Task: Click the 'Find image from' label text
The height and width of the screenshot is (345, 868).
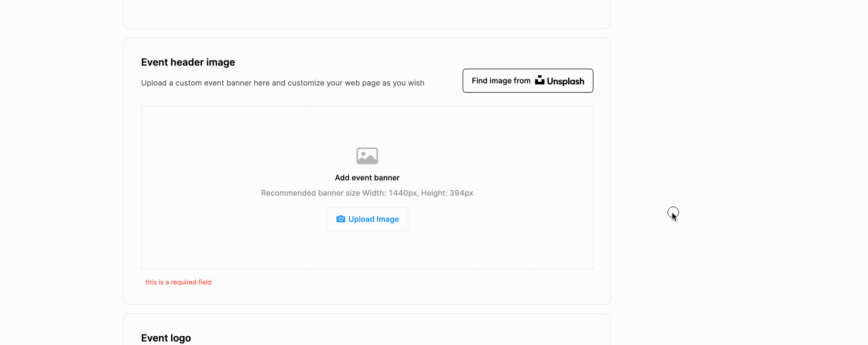Action: (501, 81)
